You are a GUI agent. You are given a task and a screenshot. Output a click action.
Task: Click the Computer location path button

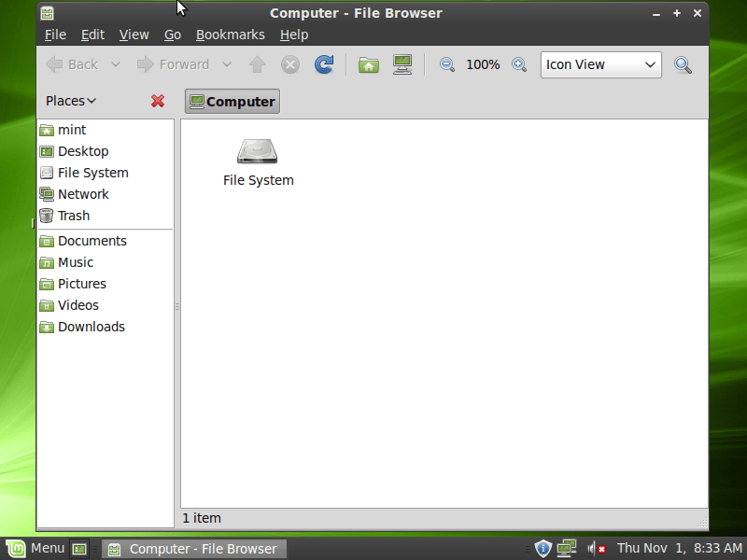click(232, 102)
